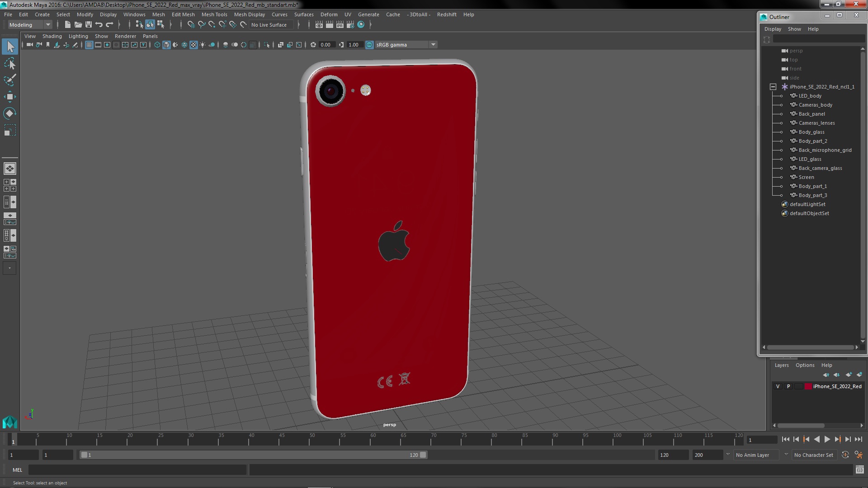
Task: Toggle the sRGB gamma color management button
Action: (x=369, y=45)
